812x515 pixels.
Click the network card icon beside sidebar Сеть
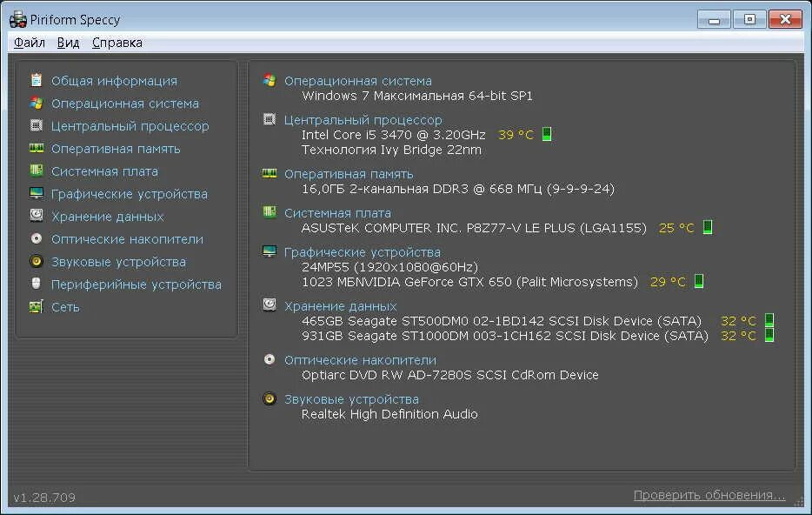[x=37, y=307]
